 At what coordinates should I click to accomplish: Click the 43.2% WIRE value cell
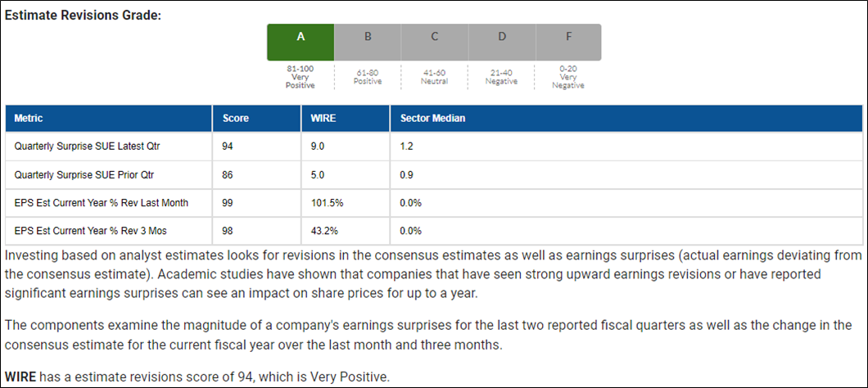click(x=346, y=231)
